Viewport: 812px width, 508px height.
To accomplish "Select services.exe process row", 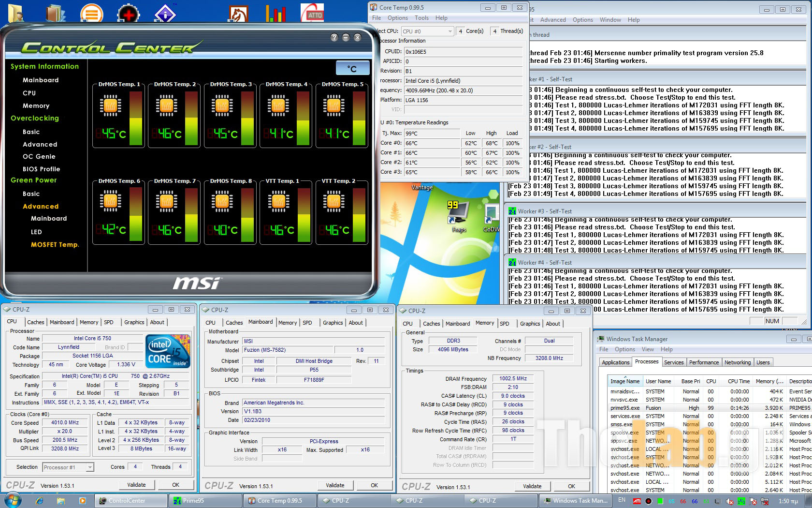I will [710, 416].
